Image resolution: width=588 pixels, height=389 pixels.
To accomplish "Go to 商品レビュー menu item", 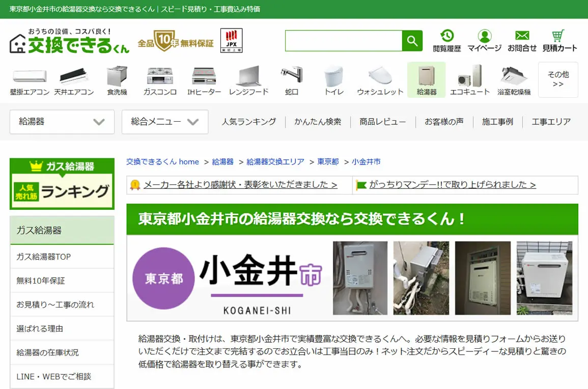I will click(x=382, y=122).
